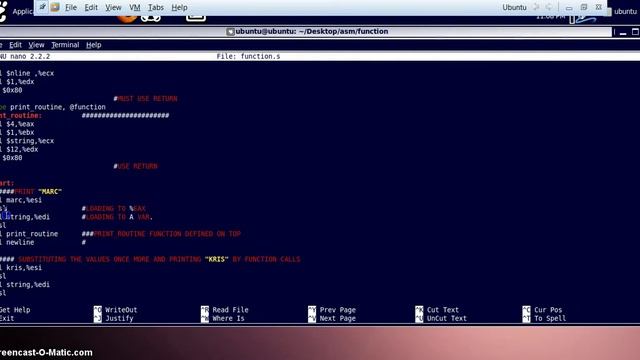The height and width of the screenshot is (360, 640).
Task: Click the '#MUST USE RETURN' comment
Action: (145, 99)
